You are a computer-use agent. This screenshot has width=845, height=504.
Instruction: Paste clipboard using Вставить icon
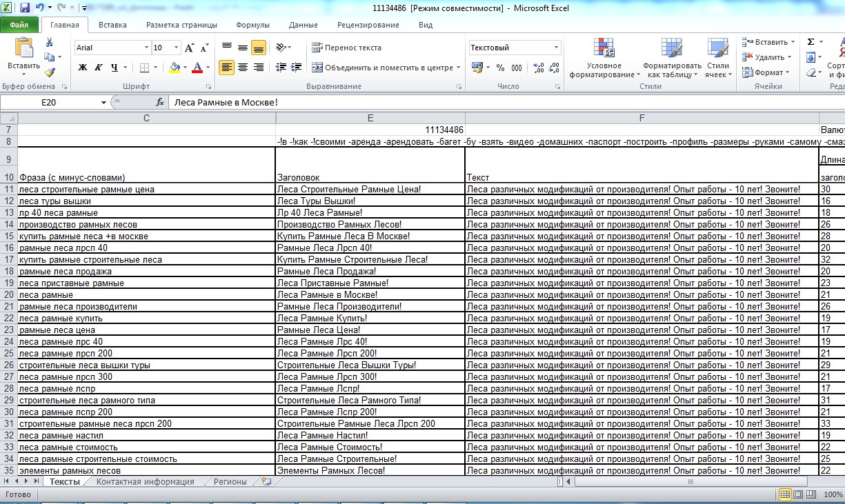click(x=23, y=48)
